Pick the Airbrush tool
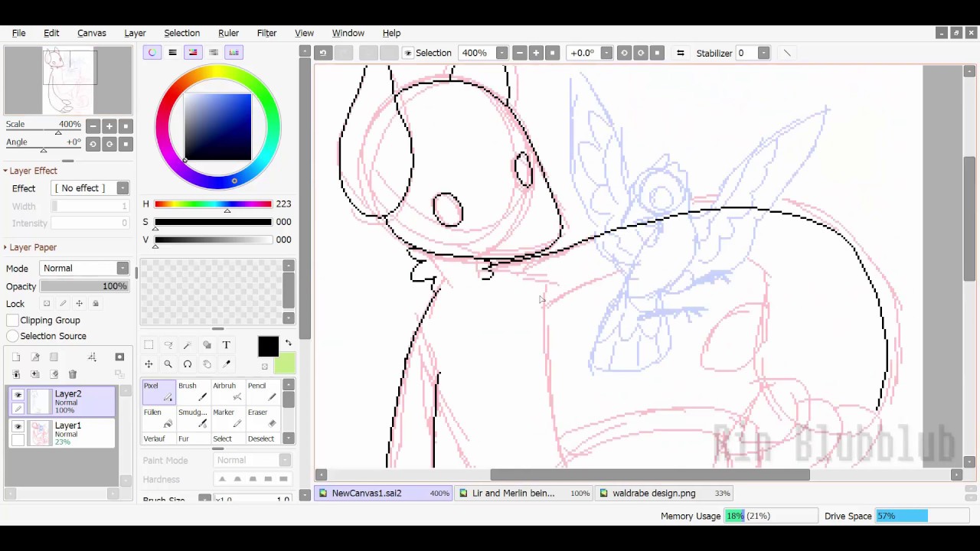 tap(227, 392)
